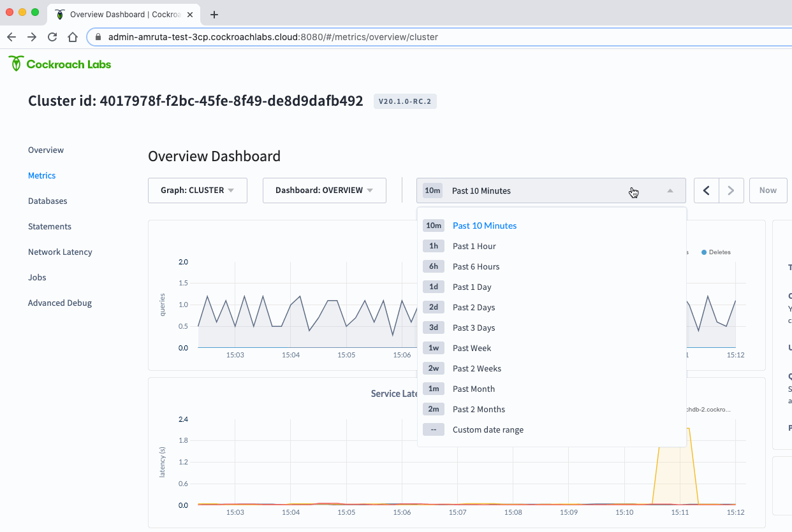
Task: Click the lock icon in address bar
Action: [98, 37]
